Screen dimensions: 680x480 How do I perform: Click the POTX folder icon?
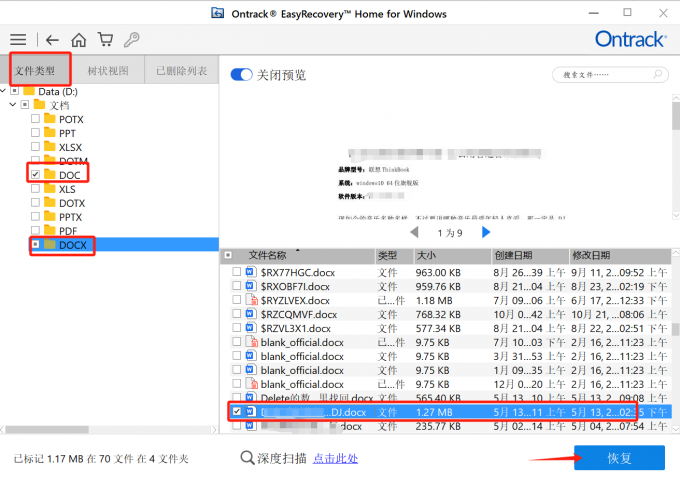point(50,118)
